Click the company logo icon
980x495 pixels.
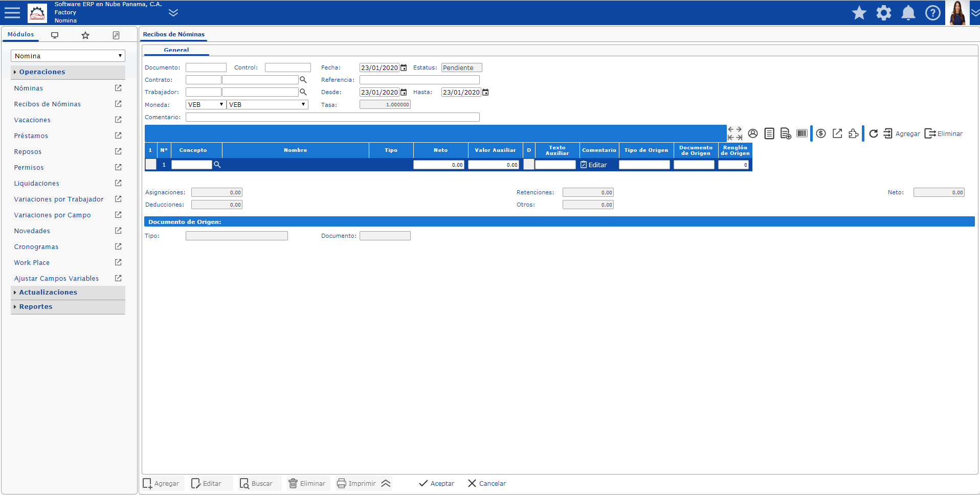(x=37, y=13)
